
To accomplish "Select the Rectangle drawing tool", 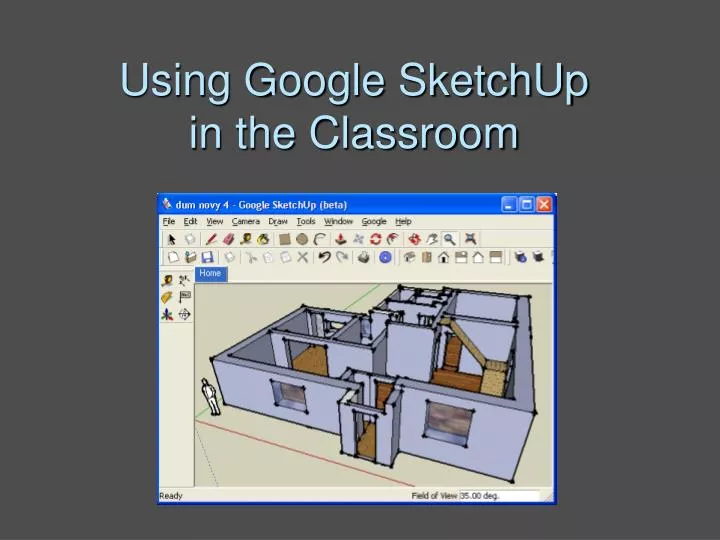I will click(x=285, y=239).
